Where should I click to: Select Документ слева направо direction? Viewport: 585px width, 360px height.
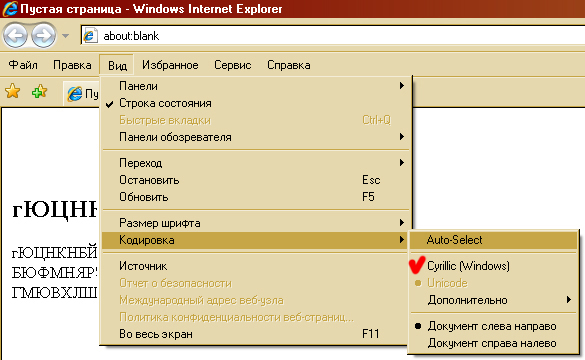(x=493, y=326)
